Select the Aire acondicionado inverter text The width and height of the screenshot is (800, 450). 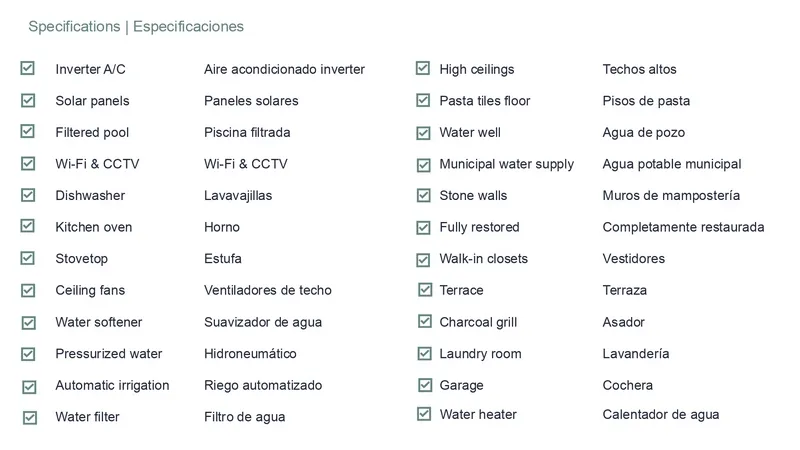tap(284, 70)
